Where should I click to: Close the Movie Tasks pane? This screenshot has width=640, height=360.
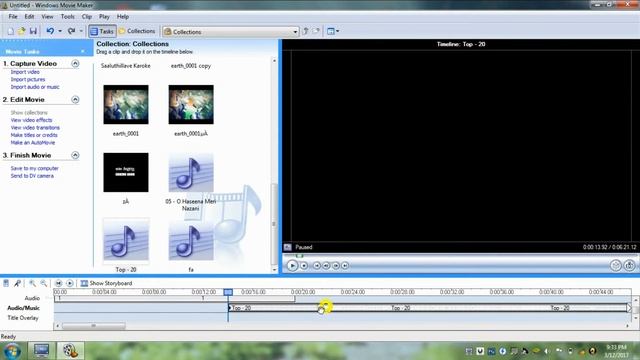click(x=83, y=51)
